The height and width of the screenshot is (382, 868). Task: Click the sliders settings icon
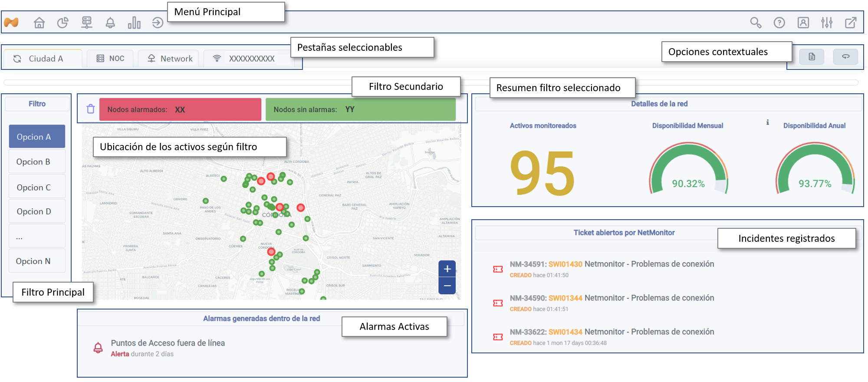827,23
